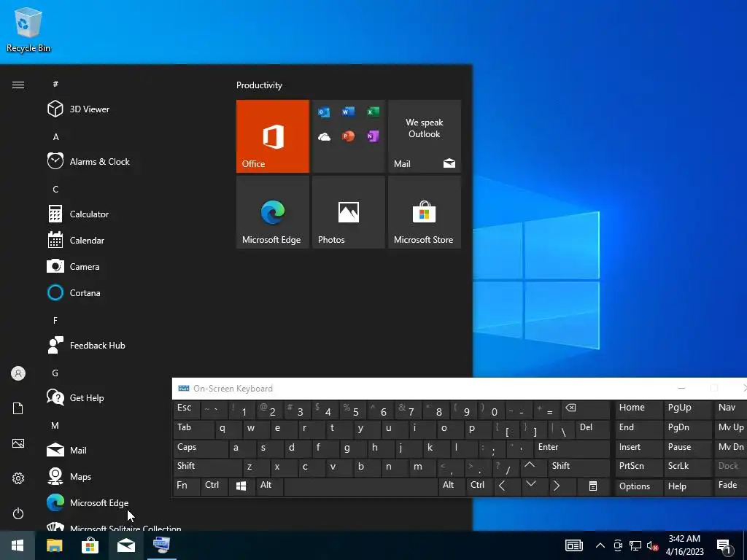The image size is (747, 560).
Task: Click the Tab key on the On-Screen Keyboard
Action: click(x=193, y=428)
